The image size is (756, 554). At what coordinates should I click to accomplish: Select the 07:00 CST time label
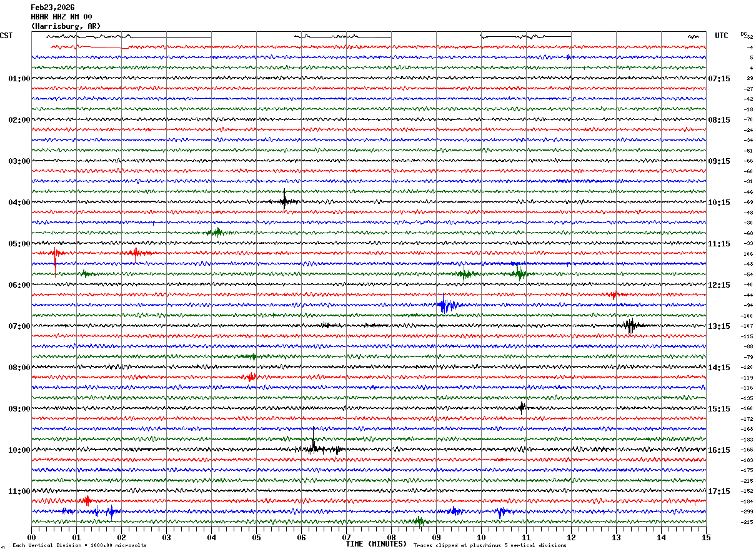(19, 326)
